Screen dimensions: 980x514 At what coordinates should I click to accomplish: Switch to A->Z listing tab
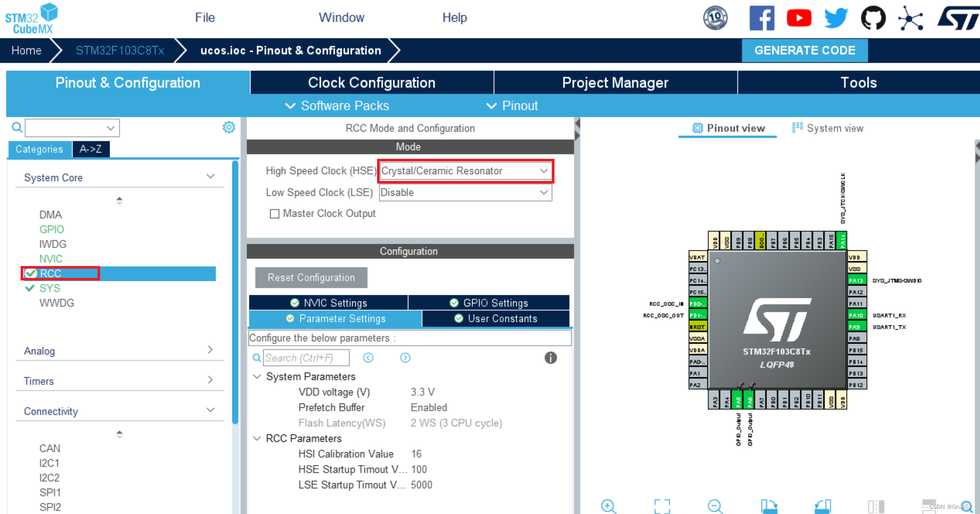coord(91,149)
